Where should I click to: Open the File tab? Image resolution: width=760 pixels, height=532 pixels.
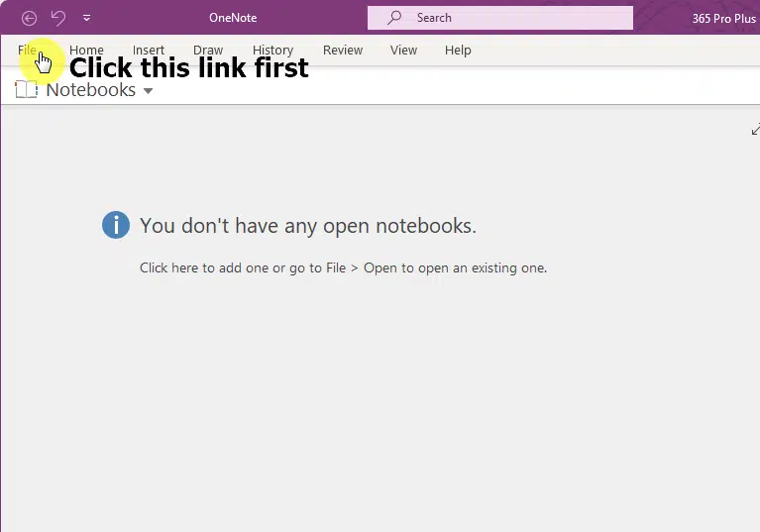coord(27,50)
